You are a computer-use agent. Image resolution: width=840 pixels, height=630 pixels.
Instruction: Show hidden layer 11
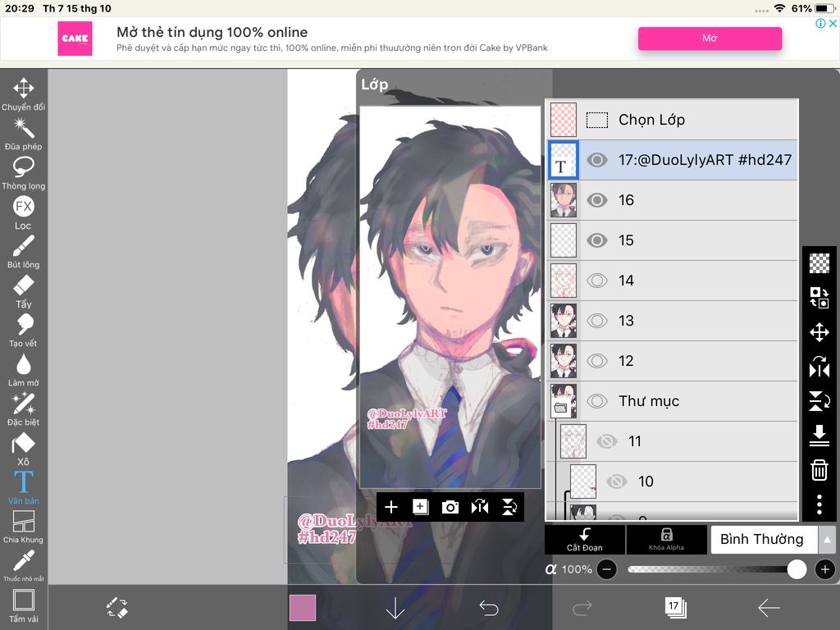[606, 441]
